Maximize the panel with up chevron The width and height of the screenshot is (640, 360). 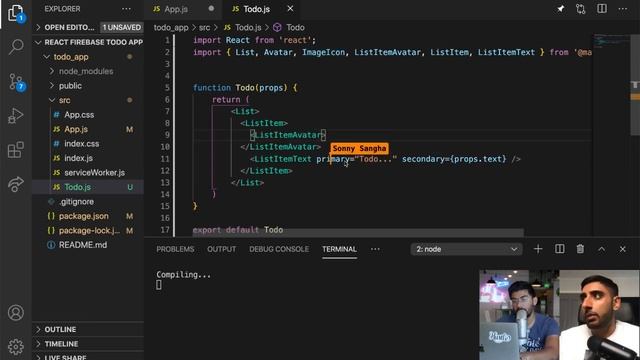601,249
